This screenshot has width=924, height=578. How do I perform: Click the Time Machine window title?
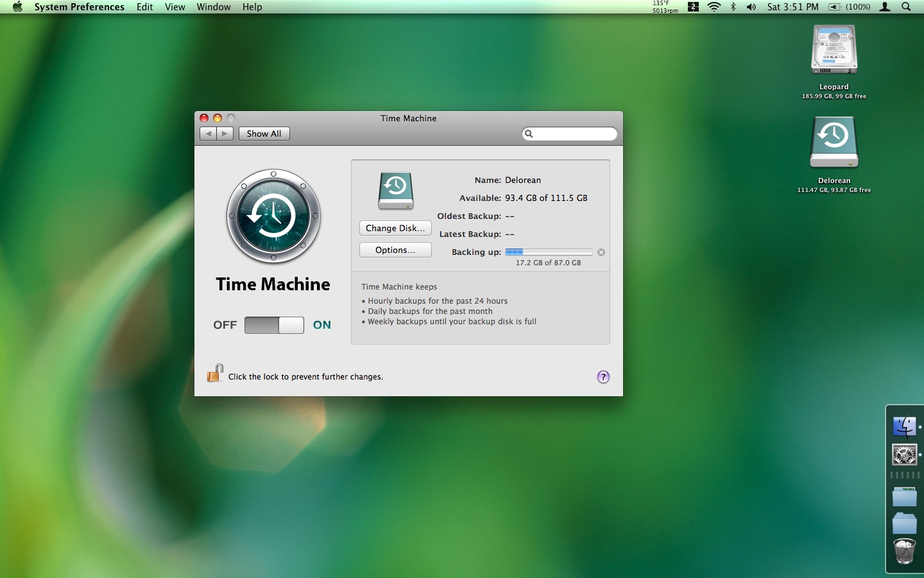pyautogui.click(x=409, y=118)
